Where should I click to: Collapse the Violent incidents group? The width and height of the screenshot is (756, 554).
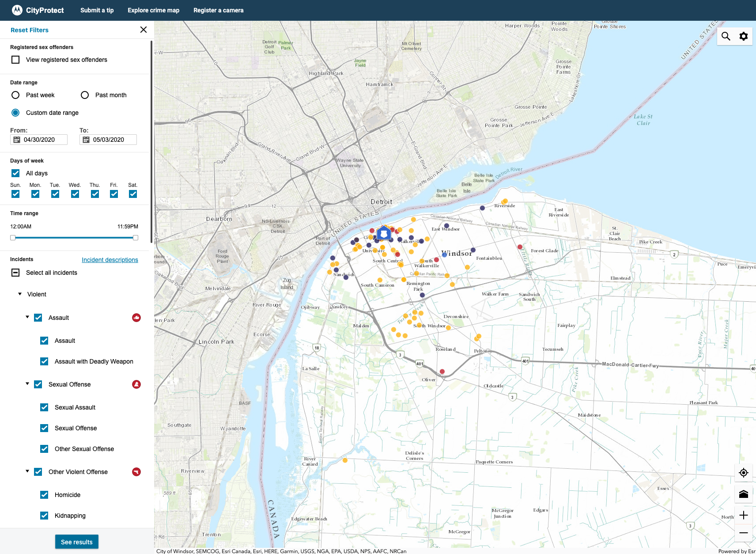(x=19, y=294)
